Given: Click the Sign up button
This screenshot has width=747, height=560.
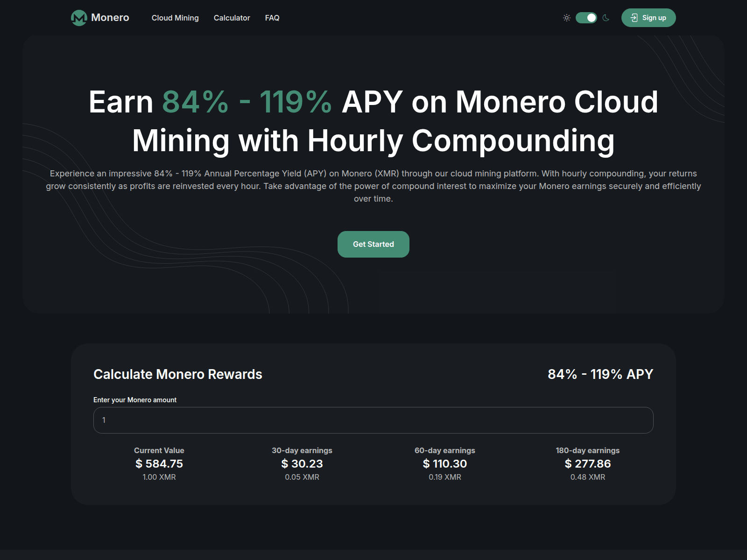Looking at the screenshot, I should tap(648, 18).
